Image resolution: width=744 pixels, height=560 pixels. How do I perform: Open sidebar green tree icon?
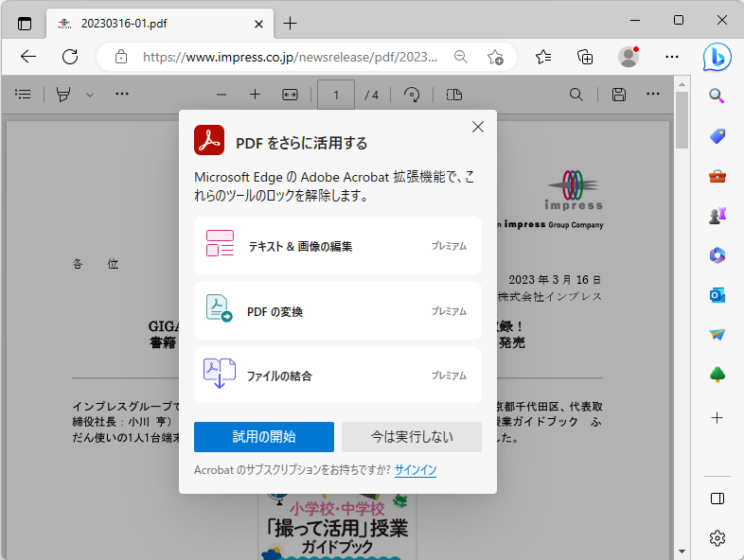pos(717,375)
